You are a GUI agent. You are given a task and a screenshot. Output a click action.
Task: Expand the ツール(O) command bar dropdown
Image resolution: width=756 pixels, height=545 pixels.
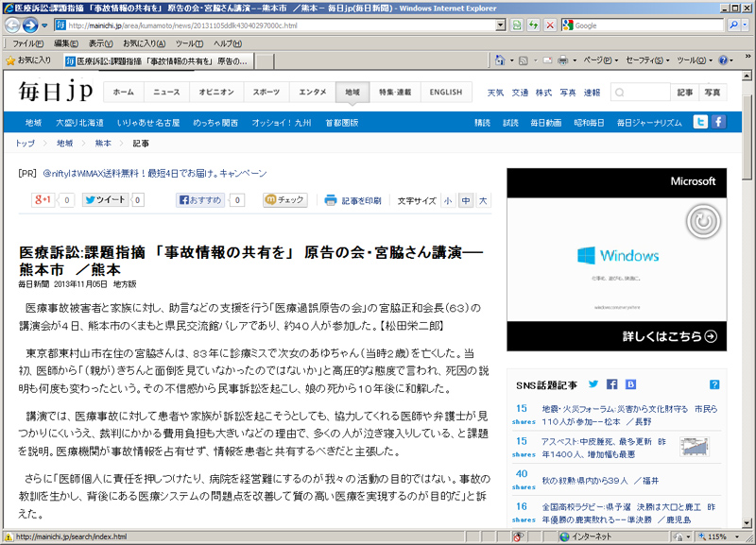(694, 60)
